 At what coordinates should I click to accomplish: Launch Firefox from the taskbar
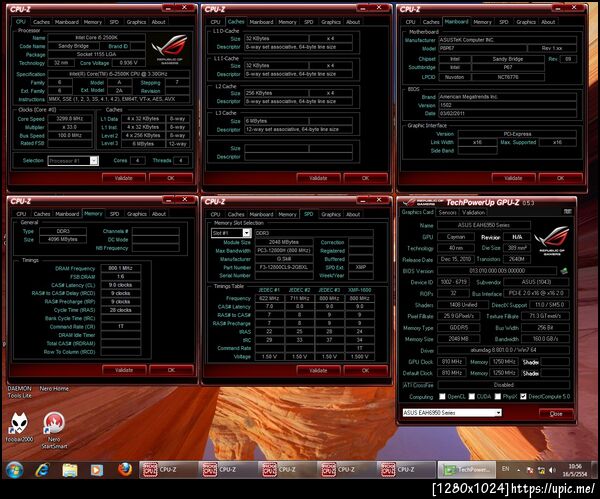125,469
